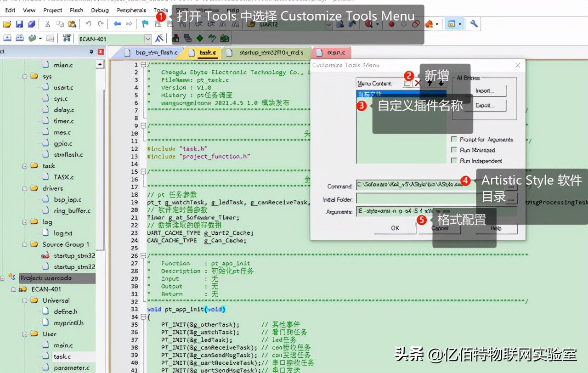The image size is (588, 373).
Task: Click the Redo arrow icon
Action: click(101, 24)
